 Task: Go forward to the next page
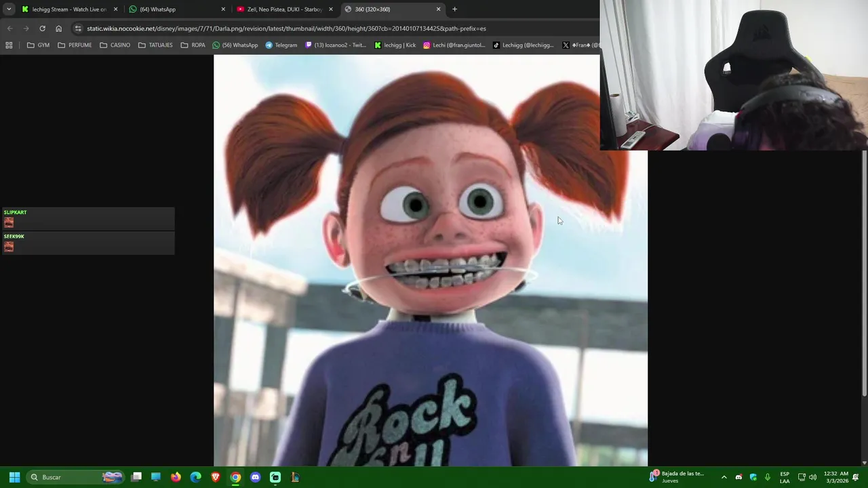tap(26, 28)
